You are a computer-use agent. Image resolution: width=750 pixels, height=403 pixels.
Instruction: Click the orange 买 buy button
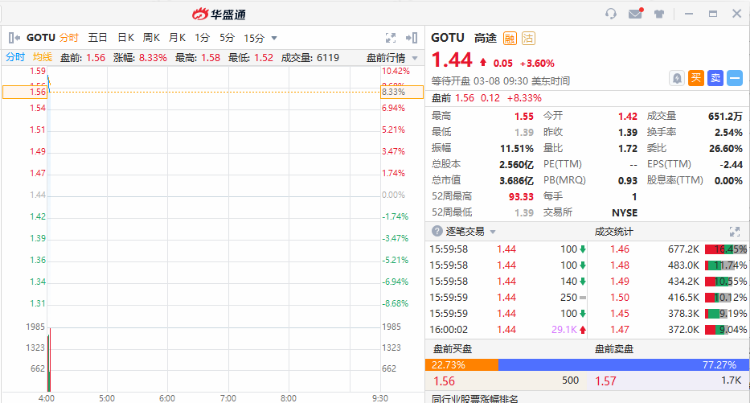pyautogui.click(x=696, y=78)
